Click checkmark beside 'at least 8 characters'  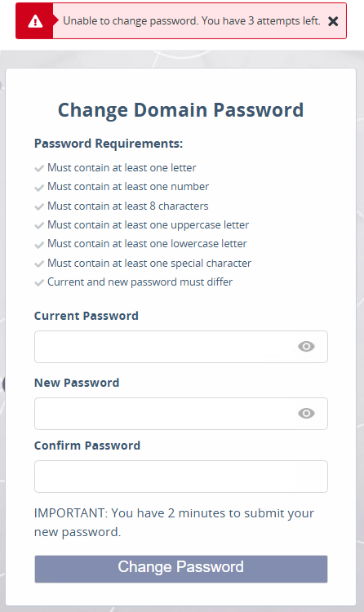[x=39, y=207]
